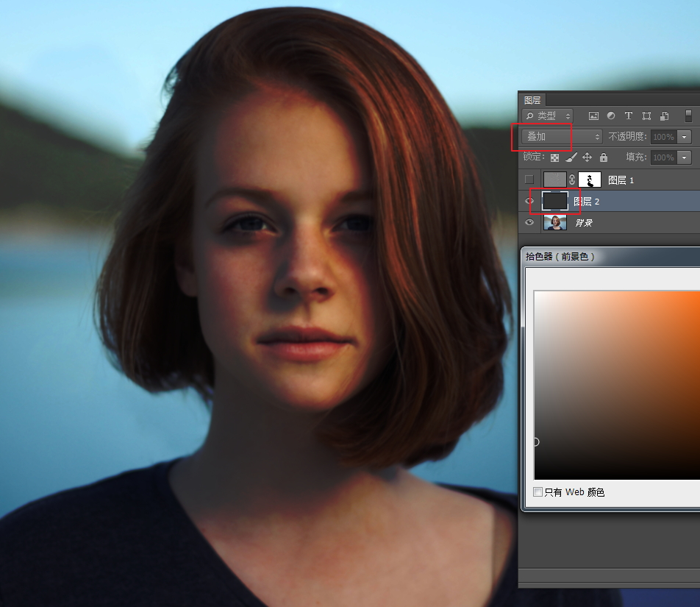Lock all padlock icon
The height and width of the screenshot is (607, 700).
point(604,157)
